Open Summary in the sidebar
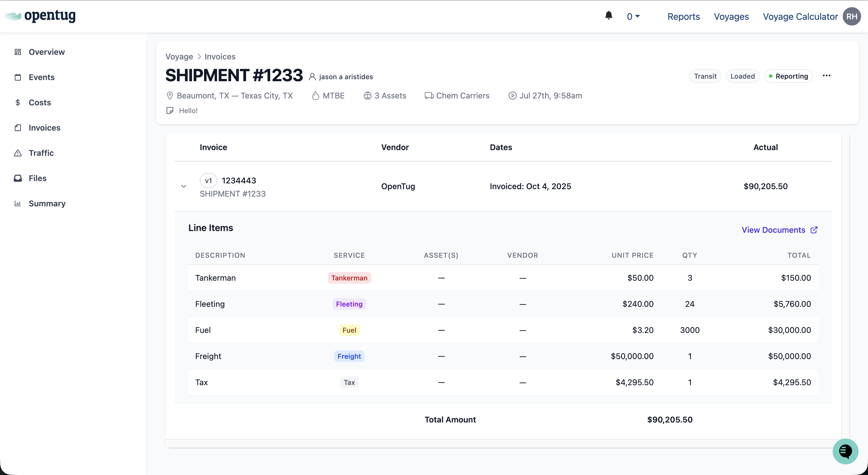Screen dimensions: 868x475 point(47,203)
